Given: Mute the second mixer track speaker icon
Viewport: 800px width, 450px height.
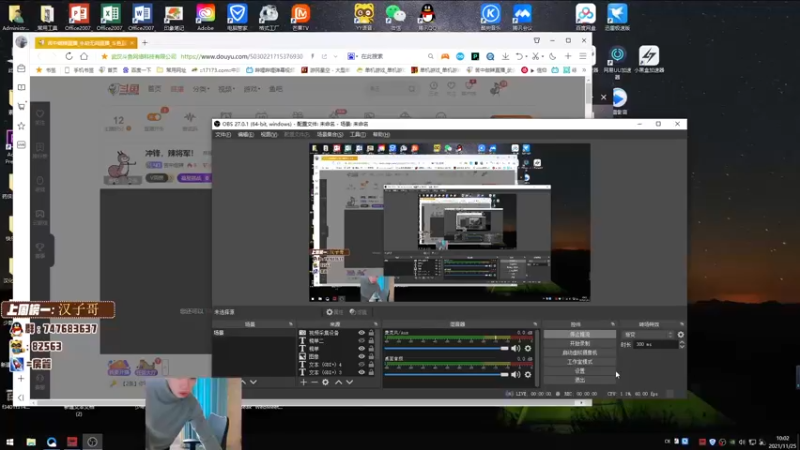Looking at the screenshot, I should click(x=516, y=374).
